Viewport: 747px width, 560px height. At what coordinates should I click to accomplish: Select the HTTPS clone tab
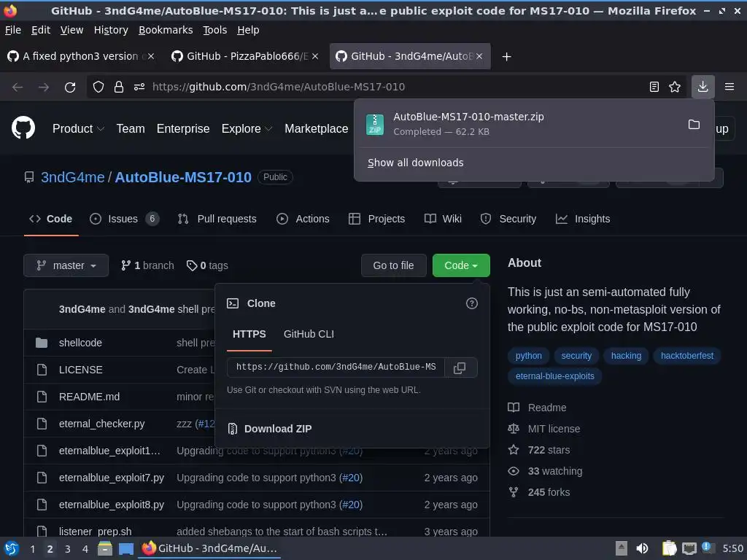point(249,334)
